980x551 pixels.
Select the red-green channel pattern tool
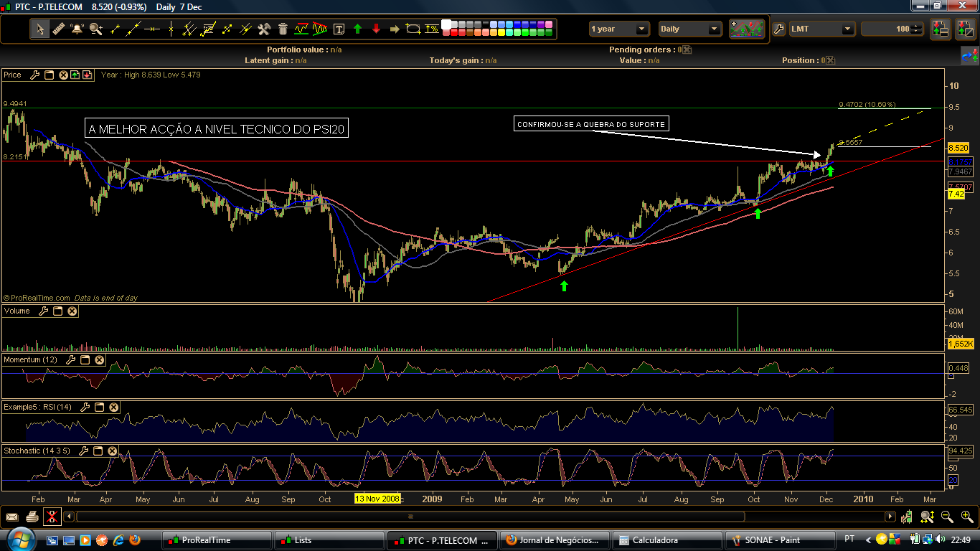pos(301,29)
